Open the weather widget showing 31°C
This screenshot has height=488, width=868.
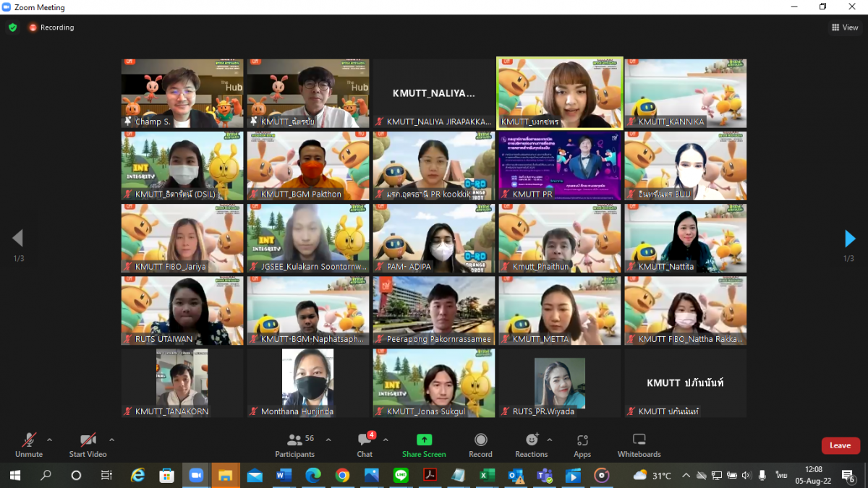pyautogui.click(x=652, y=475)
